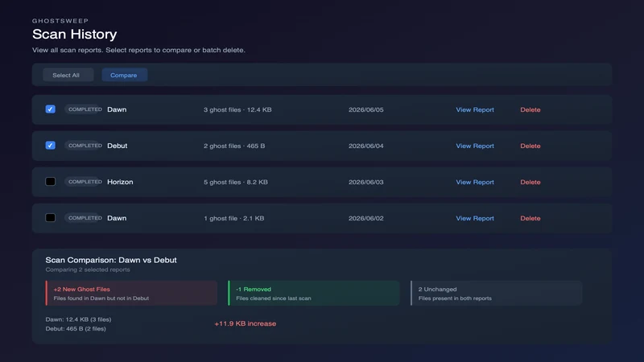The width and height of the screenshot is (644, 362).
Task: Click the date 2026/06/05
Action: point(366,109)
